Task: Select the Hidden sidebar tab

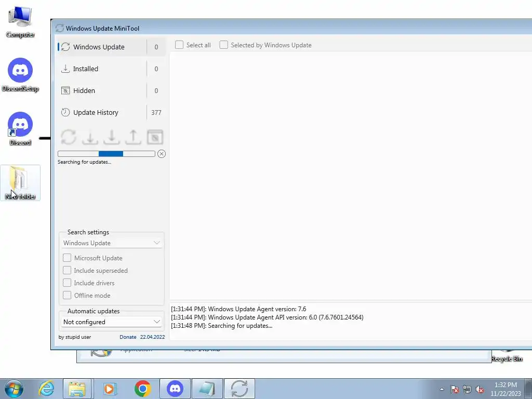Action: (112, 90)
